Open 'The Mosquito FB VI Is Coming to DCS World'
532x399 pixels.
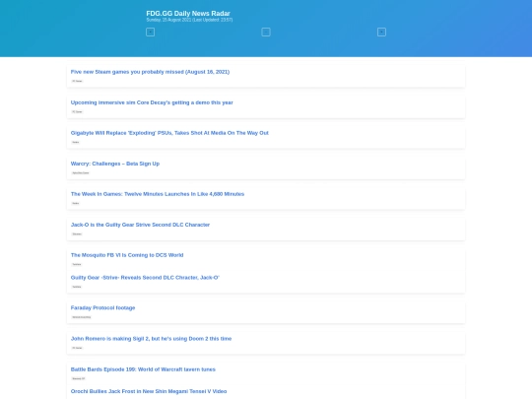point(127,255)
